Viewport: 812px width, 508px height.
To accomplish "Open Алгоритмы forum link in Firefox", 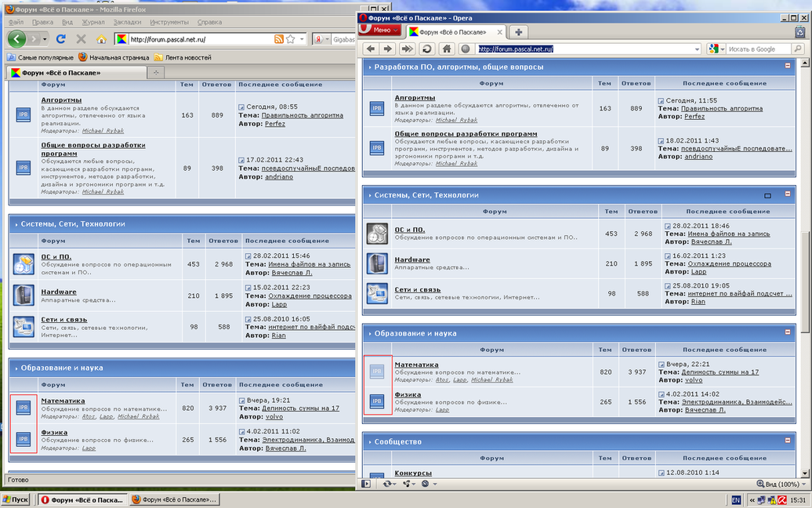I will coord(61,100).
